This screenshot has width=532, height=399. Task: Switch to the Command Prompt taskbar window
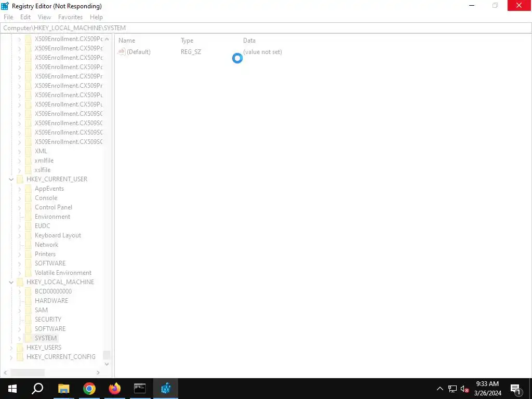click(x=140, y=389)
